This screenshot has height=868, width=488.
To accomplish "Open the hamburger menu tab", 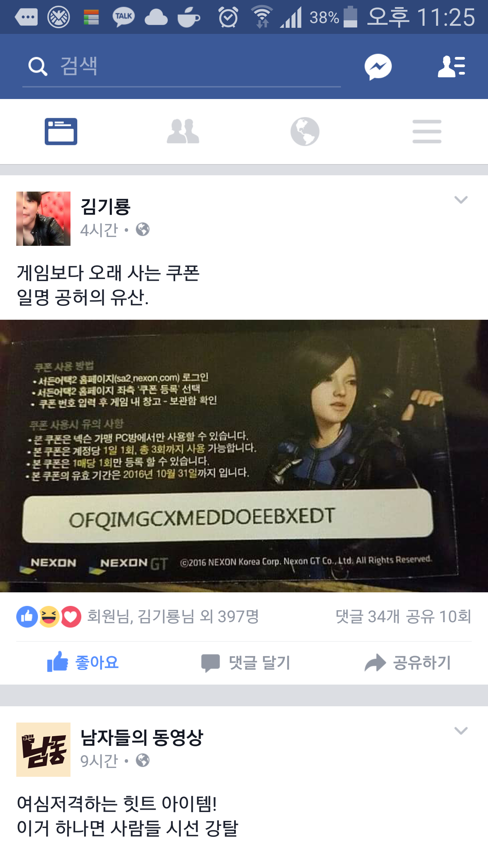I will coord(427,132).
